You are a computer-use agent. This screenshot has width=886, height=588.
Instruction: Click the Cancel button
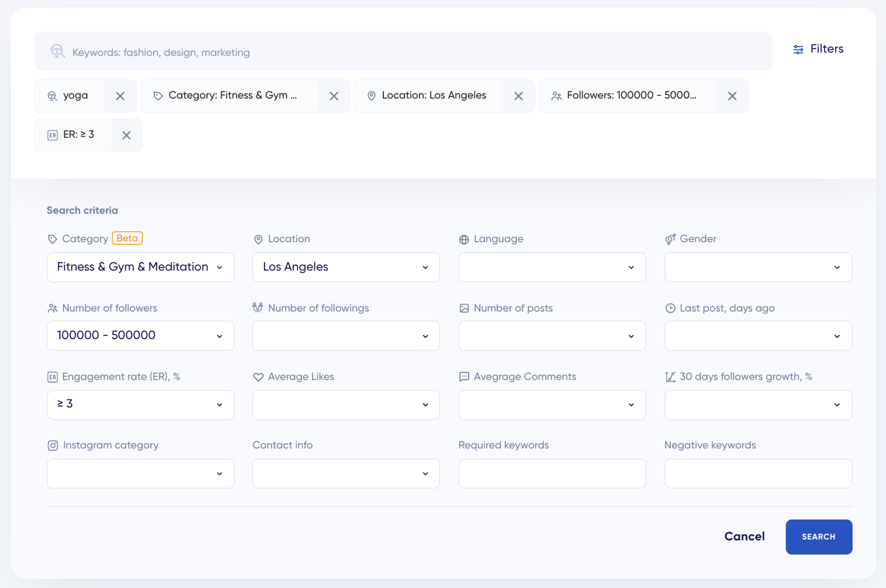[x=744, y=537]
